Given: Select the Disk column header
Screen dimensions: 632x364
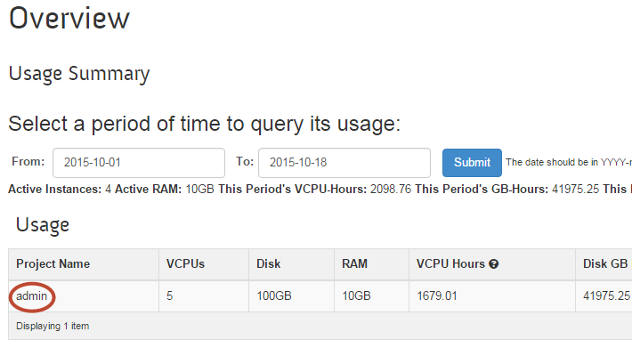Looking at the screenshot, I should click(x=268, y=264).
